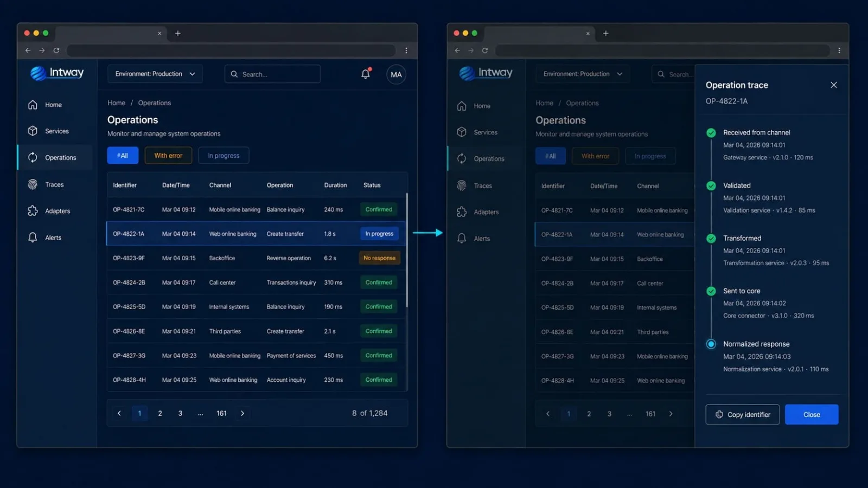Click blue Close button in trace panel
This screenshot has height=488, width=868.
[x=812, y=415]
